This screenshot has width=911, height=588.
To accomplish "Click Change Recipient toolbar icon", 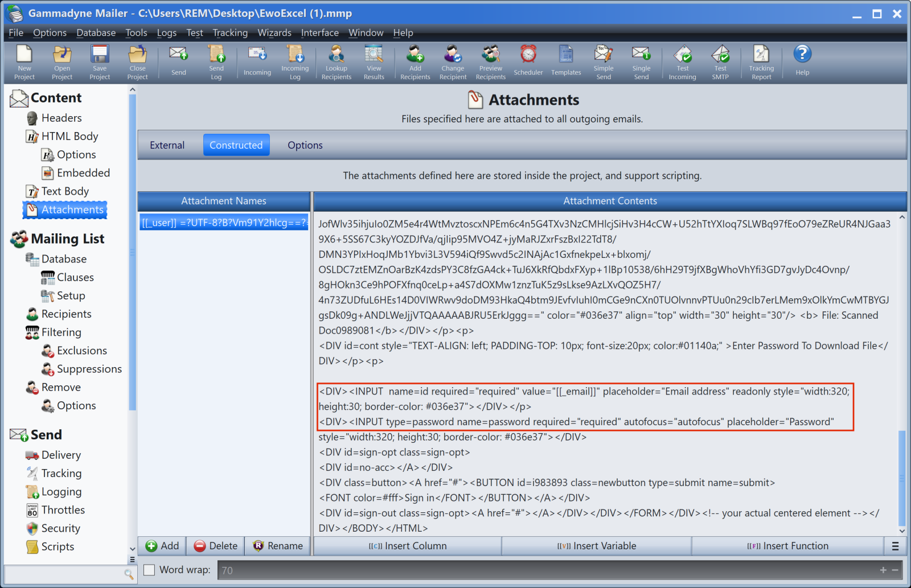I will pyautogui.click(x=453, y=54).
